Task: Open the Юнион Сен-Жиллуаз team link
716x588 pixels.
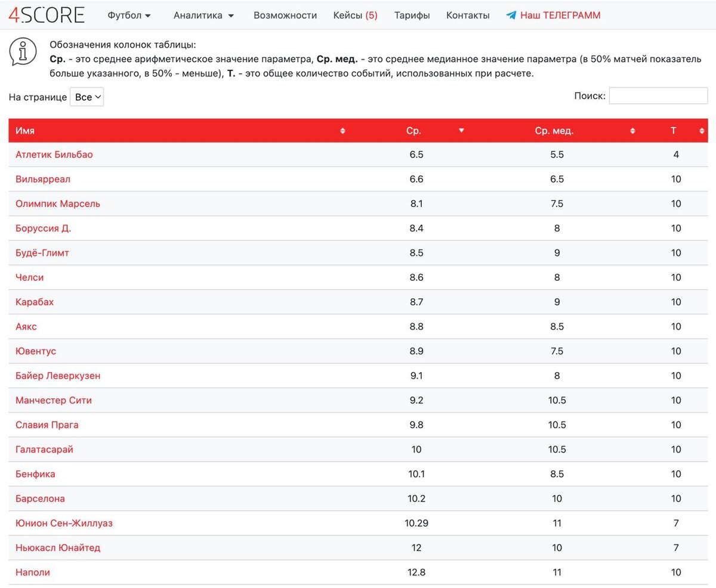Action: (64, 523)
